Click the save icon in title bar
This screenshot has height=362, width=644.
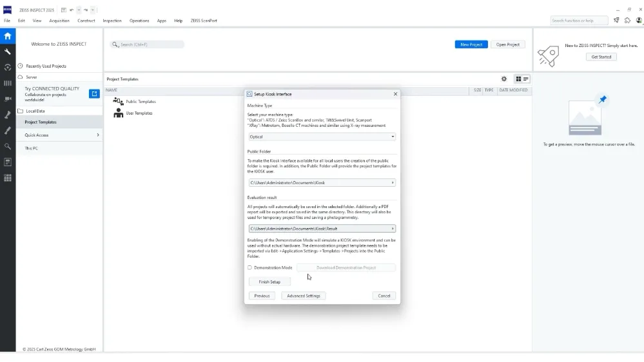(64, 10)
